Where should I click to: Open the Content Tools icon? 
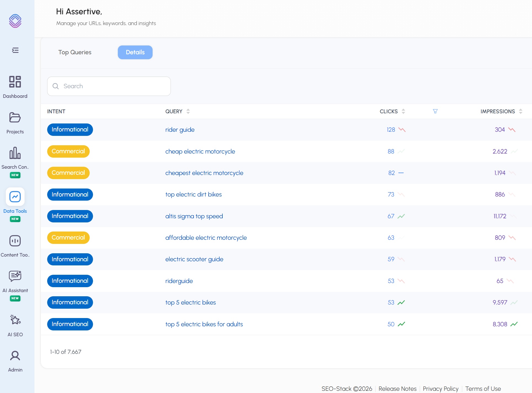tap(15, 241)
